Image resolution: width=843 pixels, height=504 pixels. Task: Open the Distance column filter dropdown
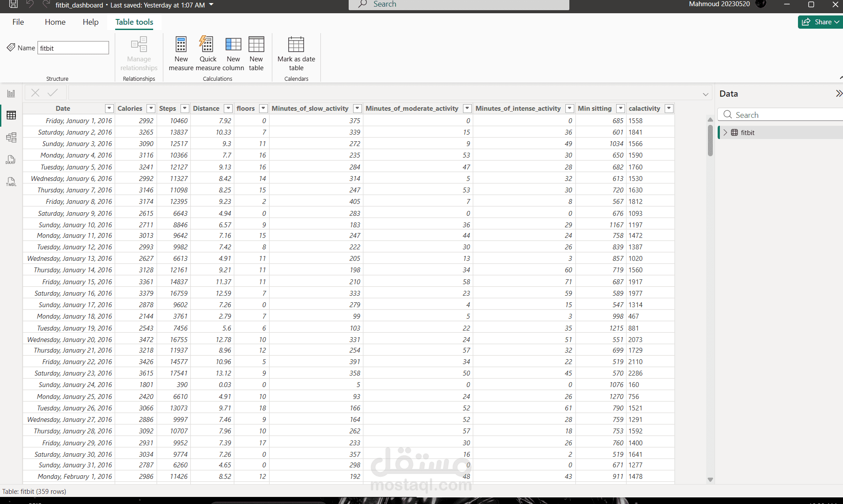tap(228, 109)
